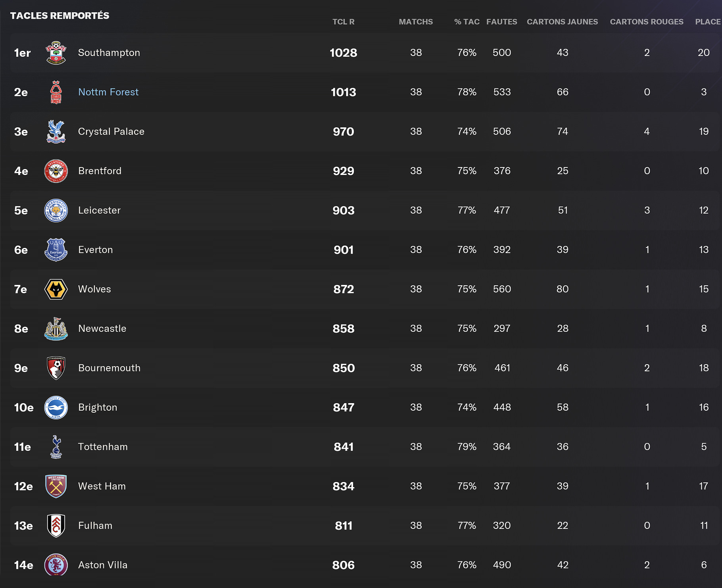Click the Tottenham cockerel crest
The height and width of the screenshot is (588, 722).
[x=56, y=447]
